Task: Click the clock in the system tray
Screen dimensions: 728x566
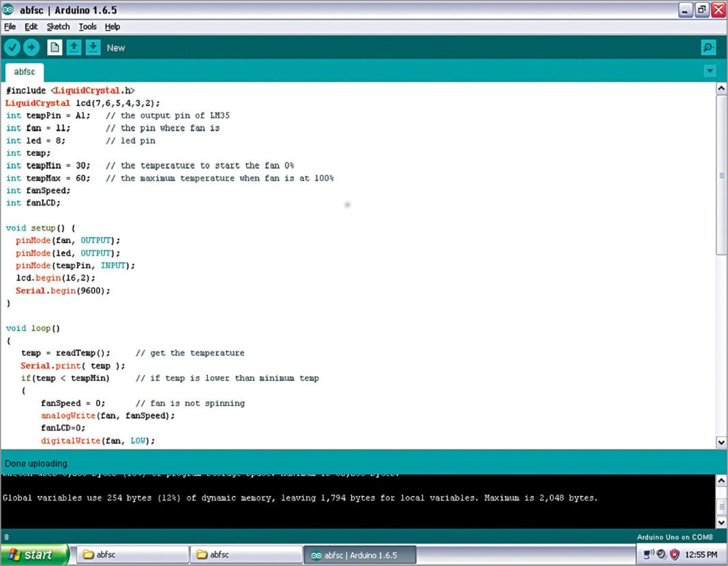Action: click(701, 554)
